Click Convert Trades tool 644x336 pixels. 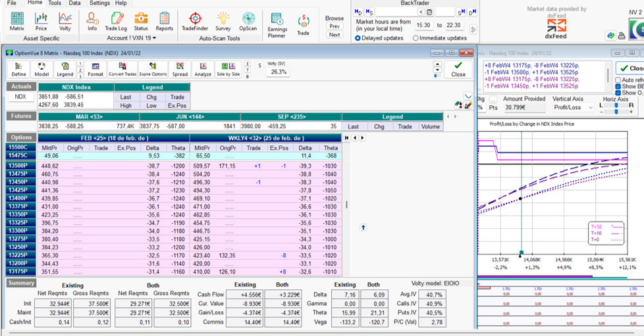[122, 69]
